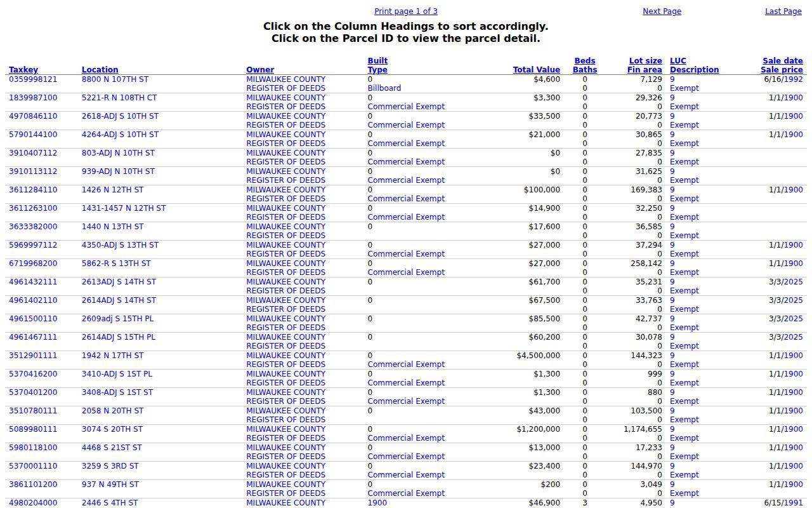
Task: Sort by Sale price column heading
Action: 782,70
